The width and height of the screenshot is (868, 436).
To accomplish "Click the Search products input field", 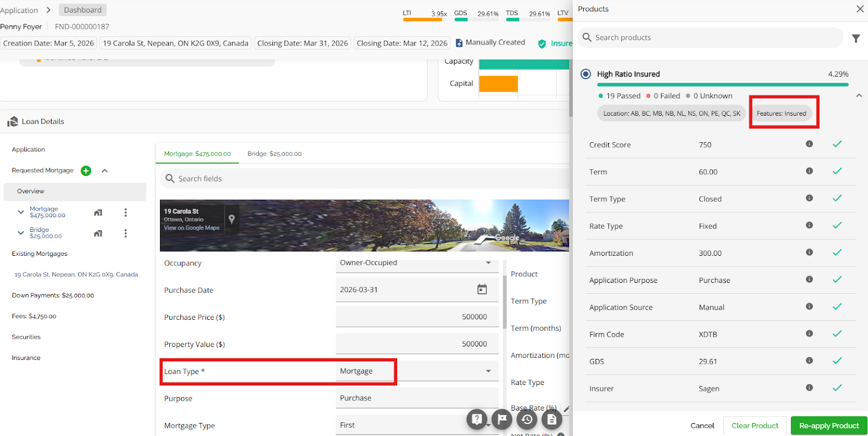I will click(x=711, y=37).
